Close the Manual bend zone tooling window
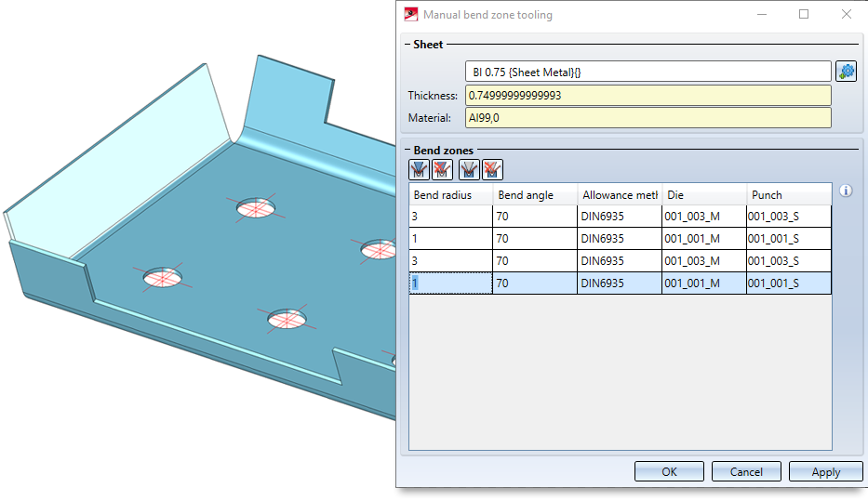The image size is (868, 501). (847, 14)
